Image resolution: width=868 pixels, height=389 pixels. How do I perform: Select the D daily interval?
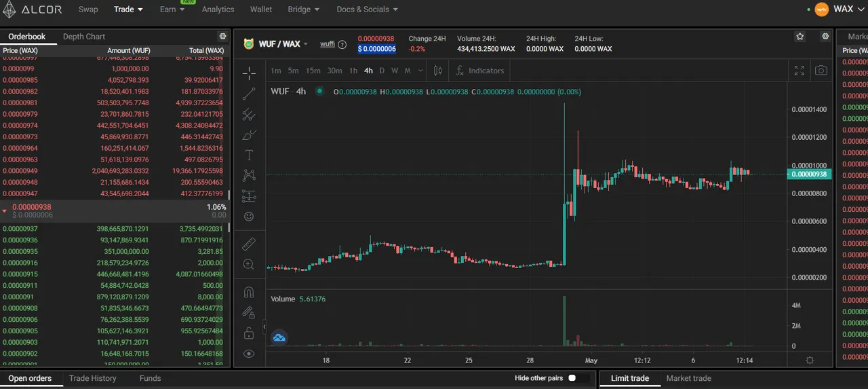382,71
